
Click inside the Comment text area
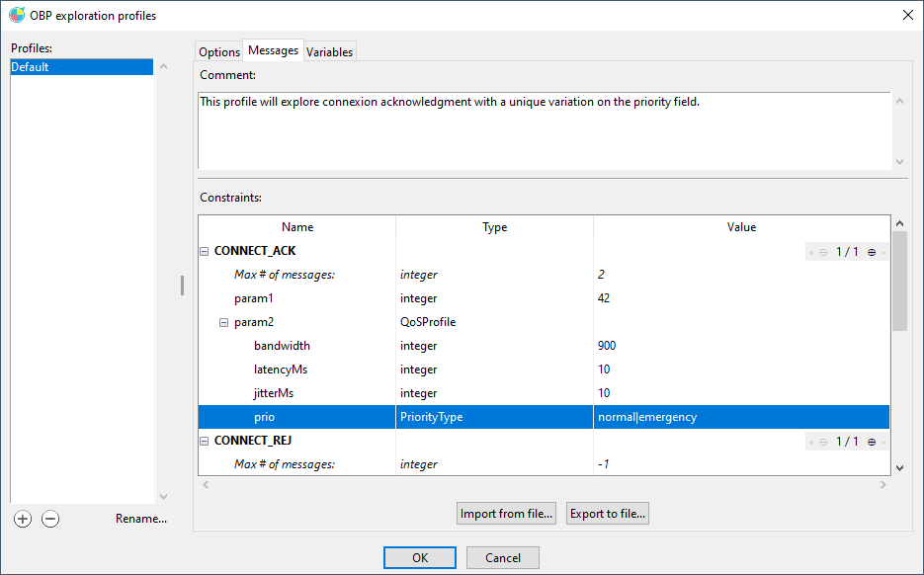545,130
